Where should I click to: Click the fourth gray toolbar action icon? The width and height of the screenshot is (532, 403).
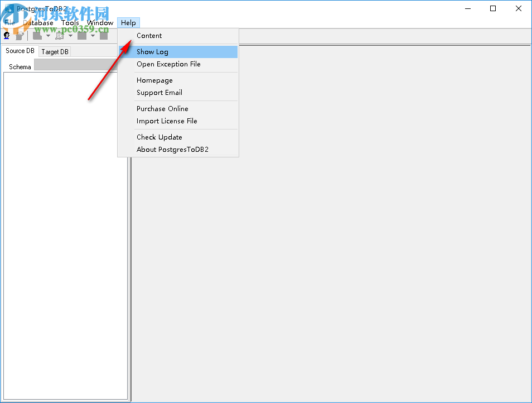[x=83, y=35]
